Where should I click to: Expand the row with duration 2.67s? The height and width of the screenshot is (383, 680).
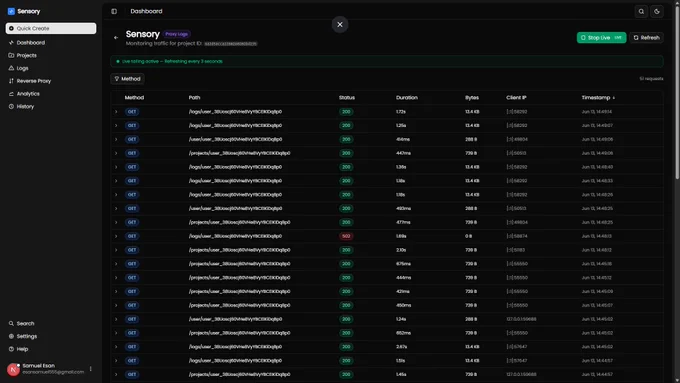(116, 347)
